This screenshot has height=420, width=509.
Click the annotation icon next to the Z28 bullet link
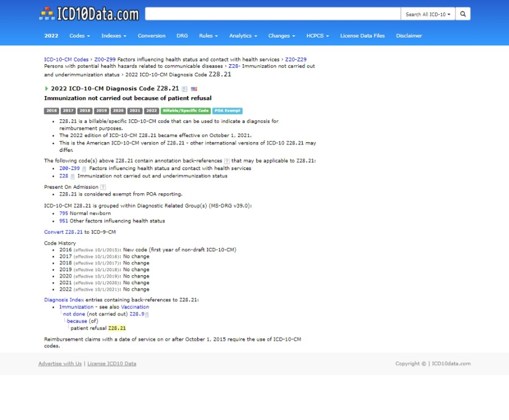click(72, 176)
